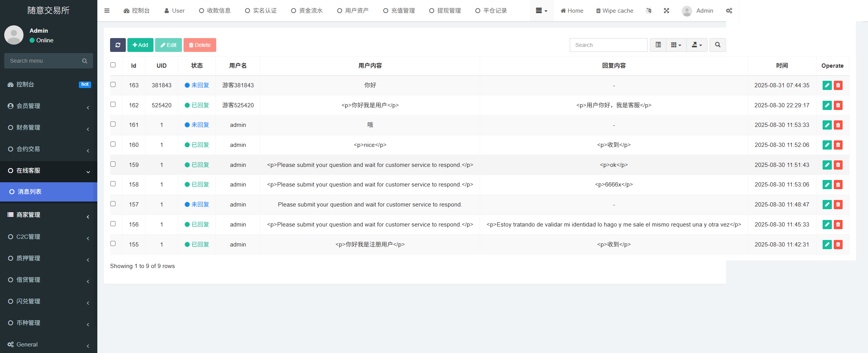Click the table Search input field

pyautogui.click(x=608, y=45)
